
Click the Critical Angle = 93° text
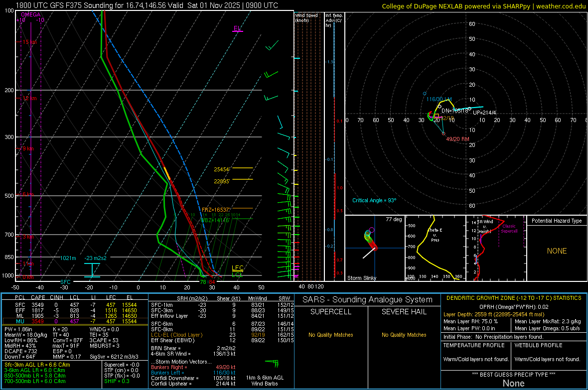pyautogui.click(x=374, y=200)
